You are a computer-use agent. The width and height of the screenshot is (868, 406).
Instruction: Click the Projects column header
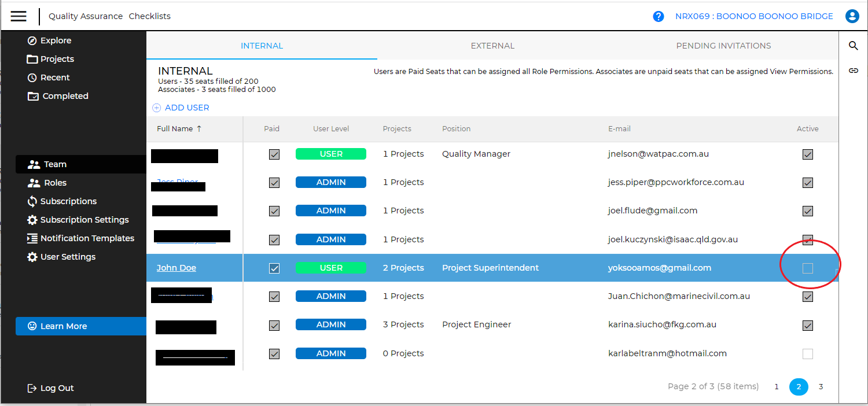(397, 129)
